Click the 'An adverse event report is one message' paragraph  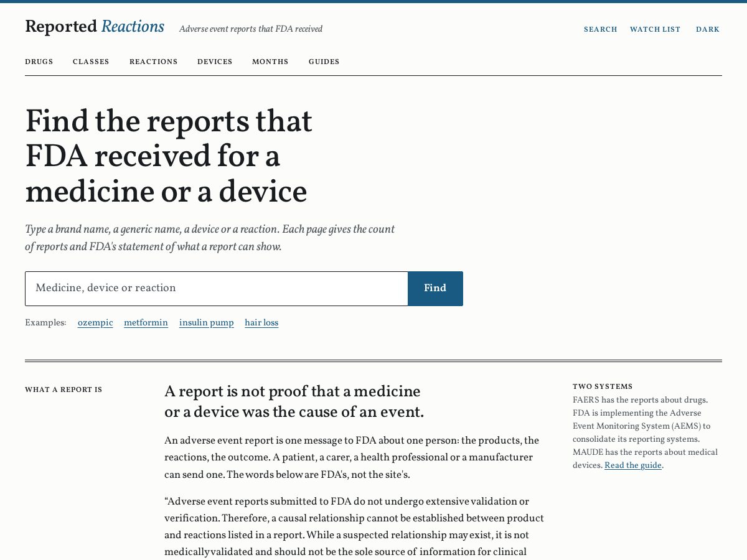coord(352,458)
